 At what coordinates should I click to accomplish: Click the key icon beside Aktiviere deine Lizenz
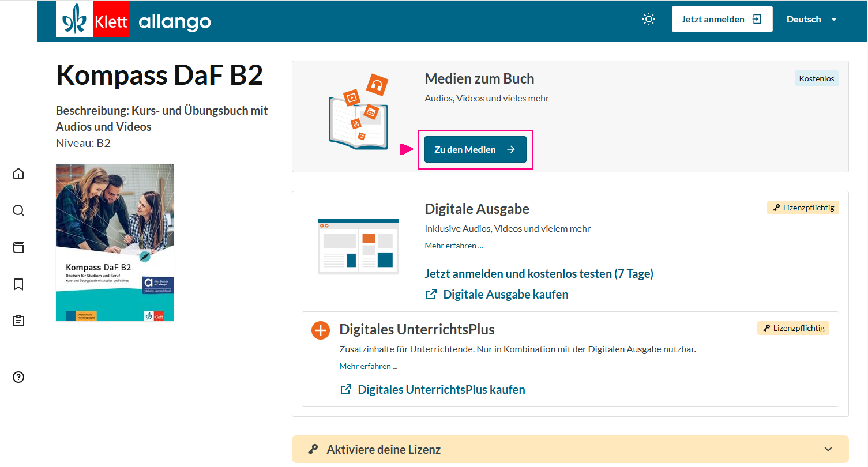pos(313,449)
